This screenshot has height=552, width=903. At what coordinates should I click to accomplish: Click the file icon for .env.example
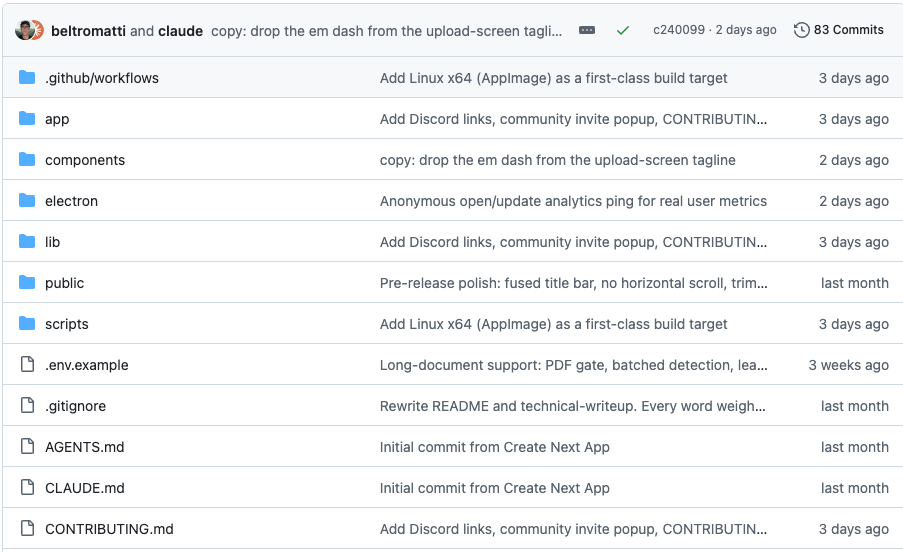(27, 364)
